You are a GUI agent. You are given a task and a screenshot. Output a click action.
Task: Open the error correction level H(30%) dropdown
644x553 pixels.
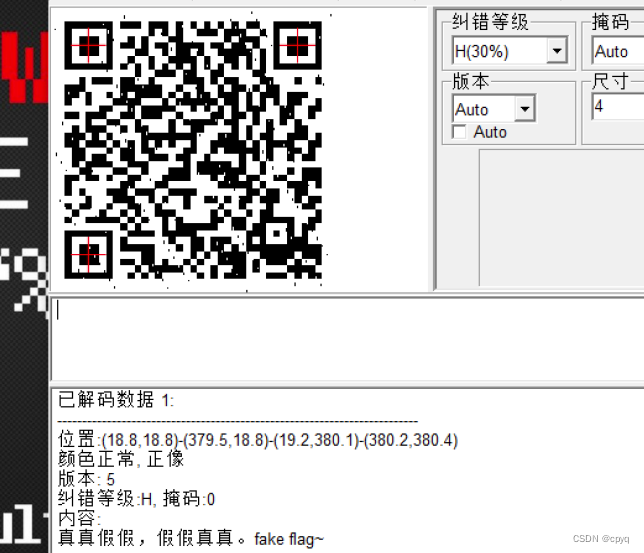557,51
